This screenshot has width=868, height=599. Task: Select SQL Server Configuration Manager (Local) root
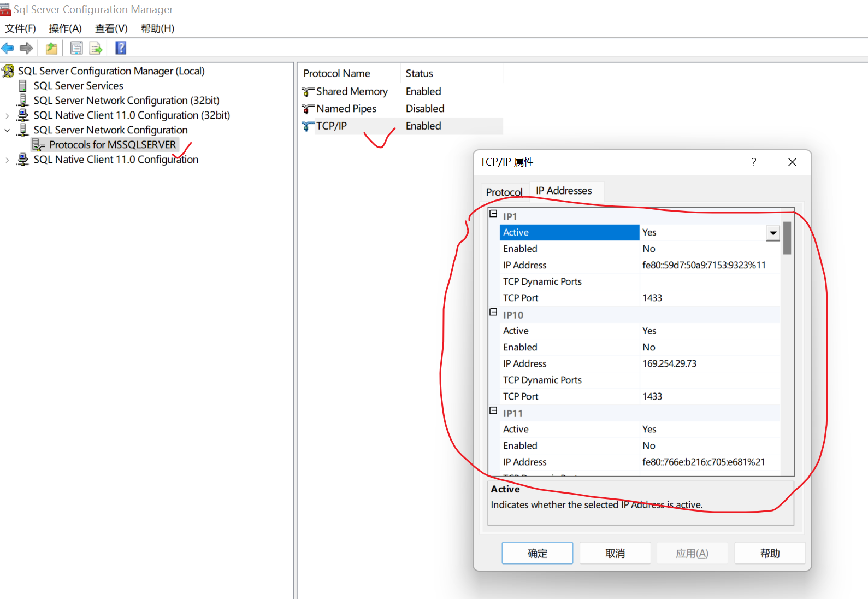coord(111,71)
